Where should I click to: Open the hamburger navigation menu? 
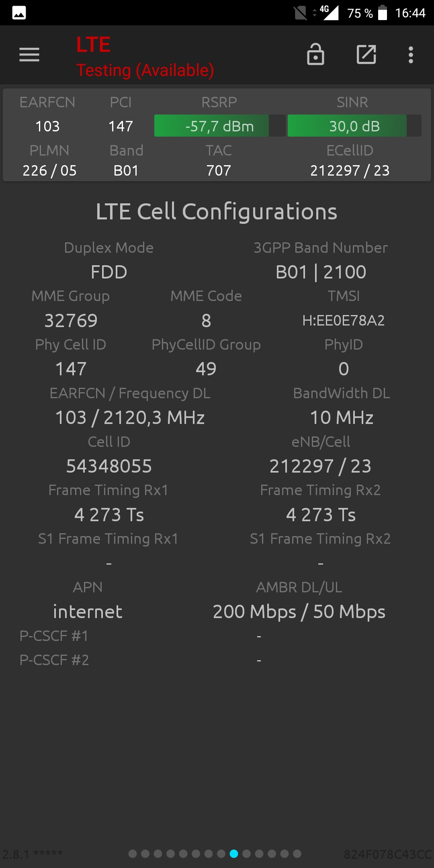coord(29,55)
